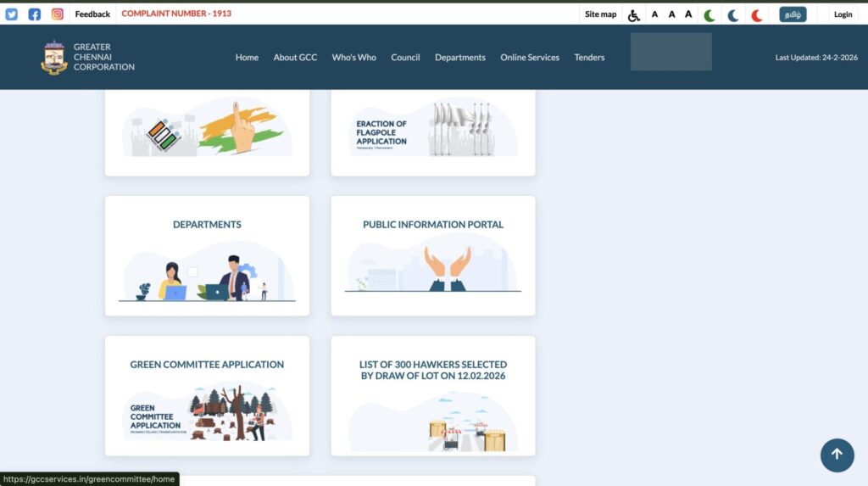Switch to the blue moon theme

[x=733, y=14]
